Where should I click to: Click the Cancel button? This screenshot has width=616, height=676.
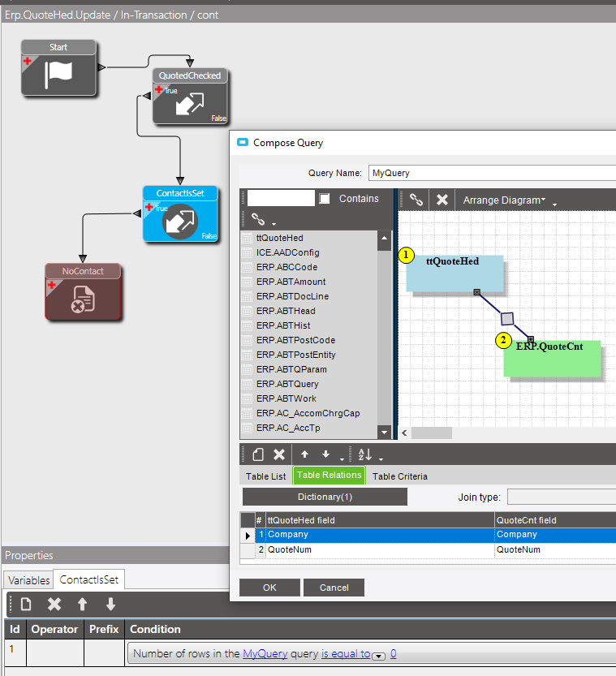click(334, 588)
